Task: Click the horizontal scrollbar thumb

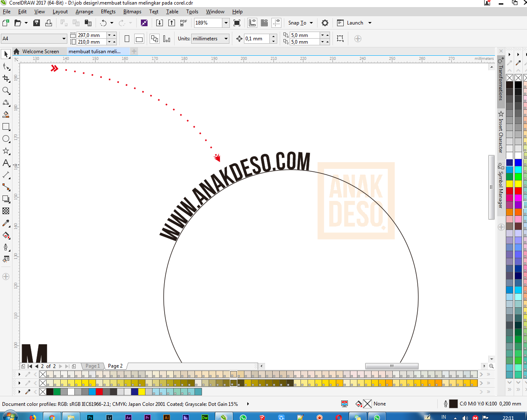Action: coord(392,366)
